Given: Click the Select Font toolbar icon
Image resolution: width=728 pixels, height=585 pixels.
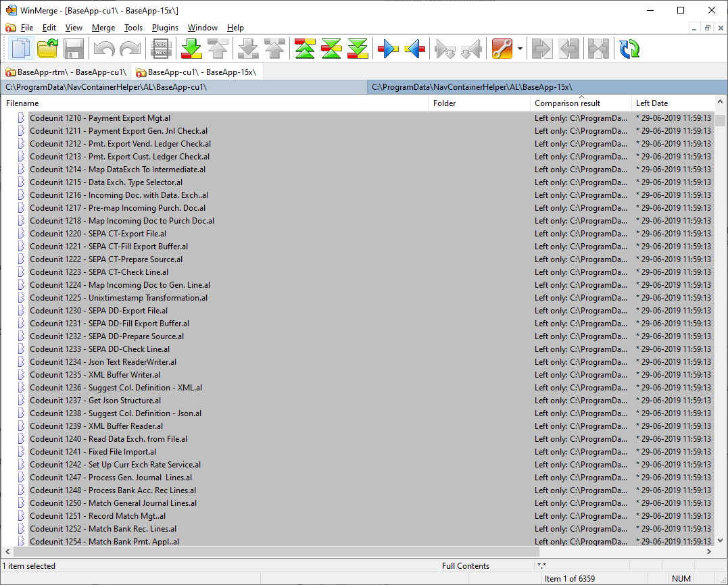Looking at the screenshot, I should point(161,49).
